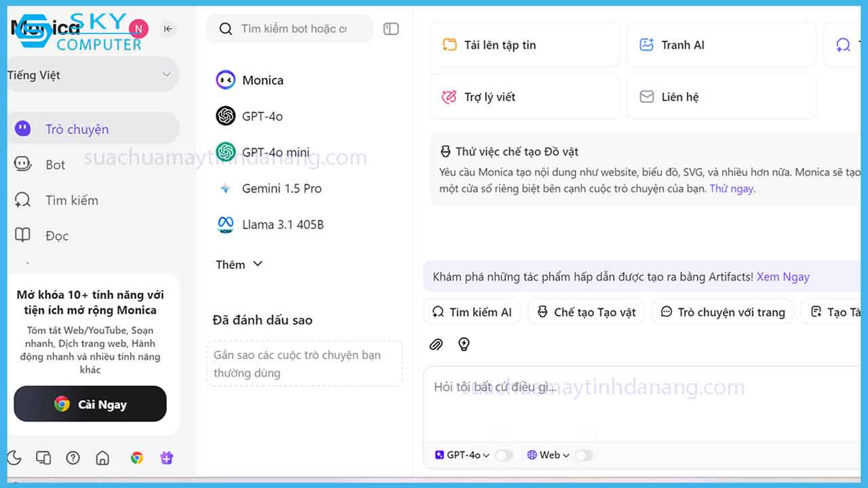Select the Llama 3.1 405B bot
The height and width of the screenshot is (488, 868).
(270, 224)
